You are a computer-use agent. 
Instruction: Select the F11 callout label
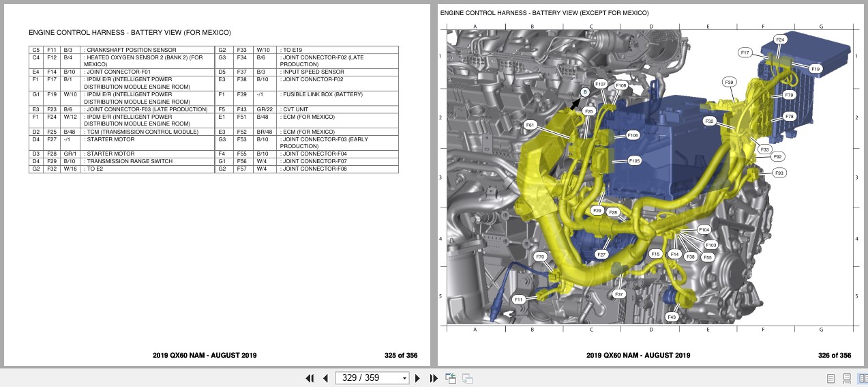[x=518, y=300]
